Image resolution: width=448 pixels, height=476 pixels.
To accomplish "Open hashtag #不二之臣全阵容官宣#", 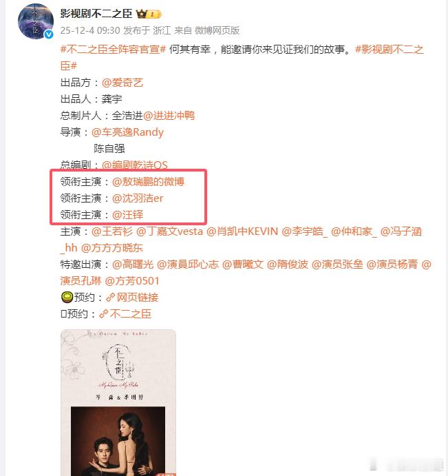I will [x=113, y=49].
